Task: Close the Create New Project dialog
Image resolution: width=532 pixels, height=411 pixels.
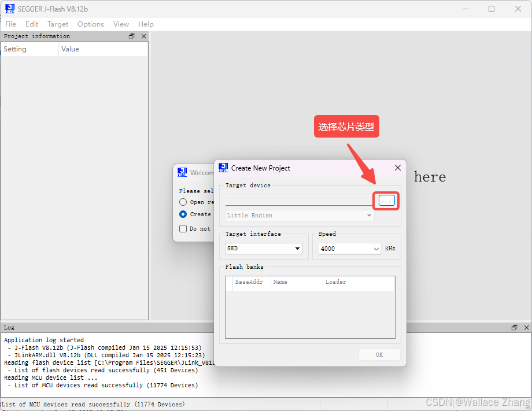Action: coord(398,168)
